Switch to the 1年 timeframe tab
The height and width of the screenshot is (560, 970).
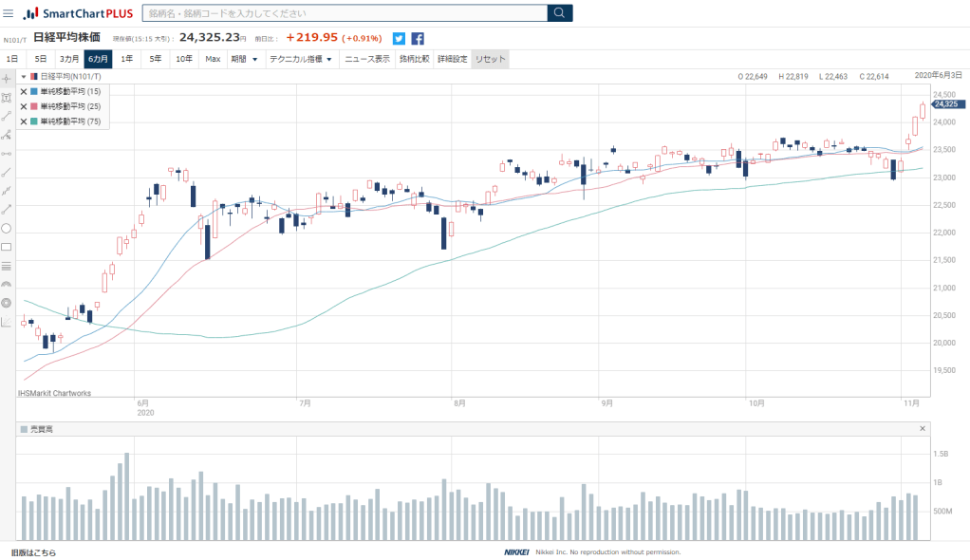tap(126, 59)
